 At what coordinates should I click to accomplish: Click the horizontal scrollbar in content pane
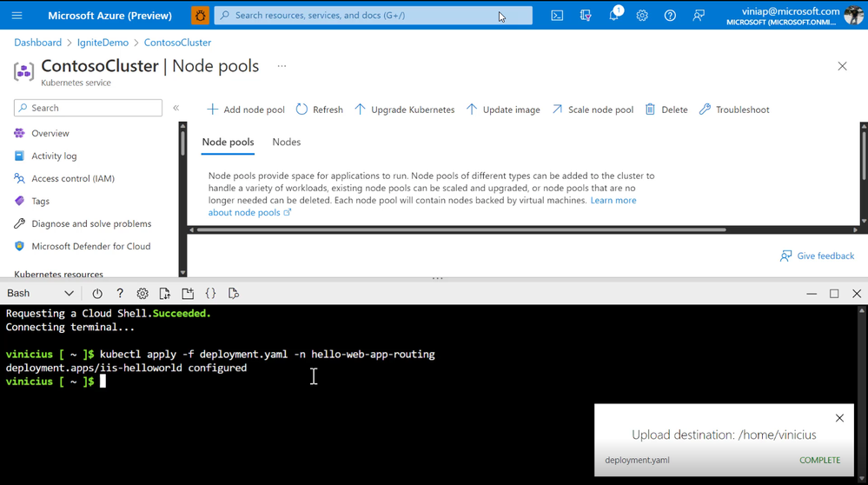coord(461,229)
